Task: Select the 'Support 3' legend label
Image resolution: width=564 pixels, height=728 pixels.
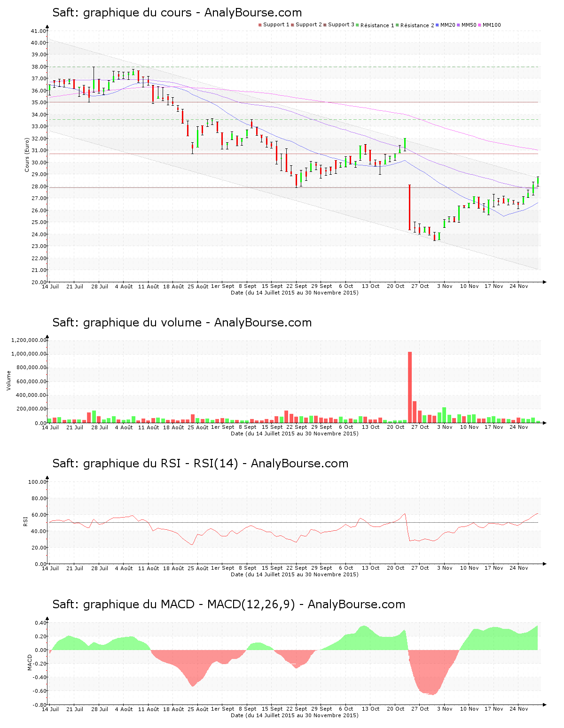Action: point(341,25)
